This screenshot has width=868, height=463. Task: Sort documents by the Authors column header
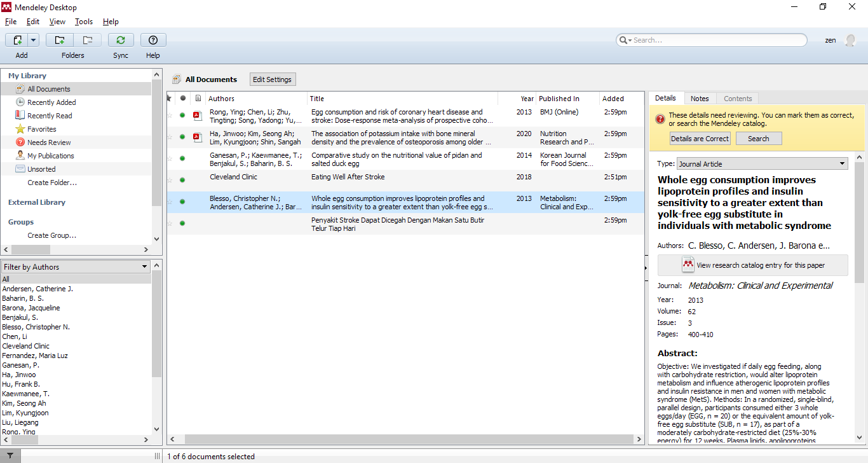[x=256, y=99]
